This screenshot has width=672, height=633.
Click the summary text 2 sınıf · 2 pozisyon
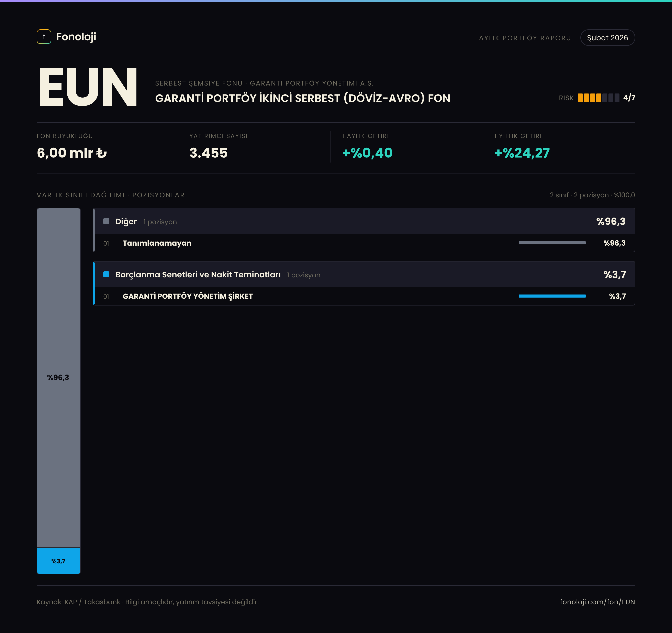(592, 195)
